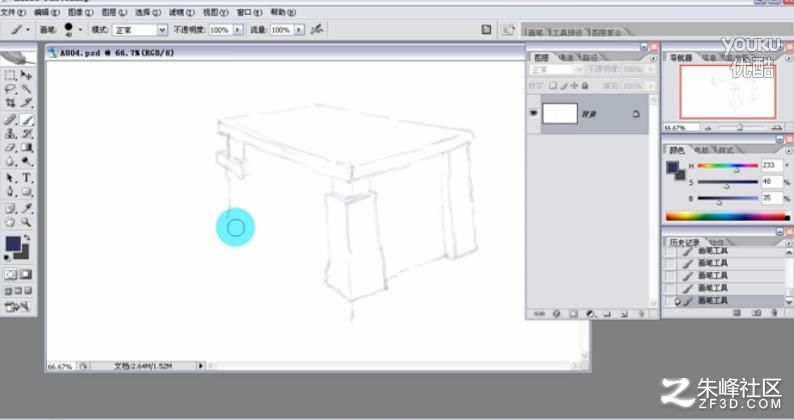Select the Slice tool

click(26, 103)
